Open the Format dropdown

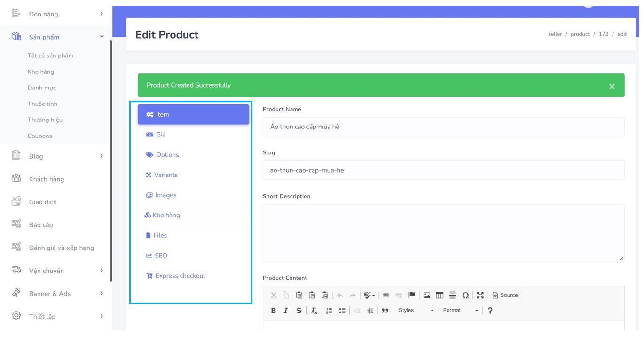tap(460, 311)
